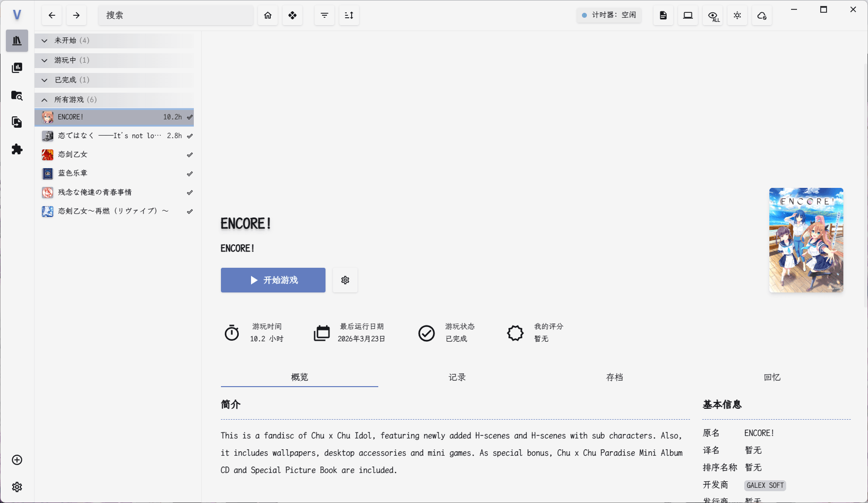Expand the 游玩中 group
868x503 pixels.
(45, 60)
